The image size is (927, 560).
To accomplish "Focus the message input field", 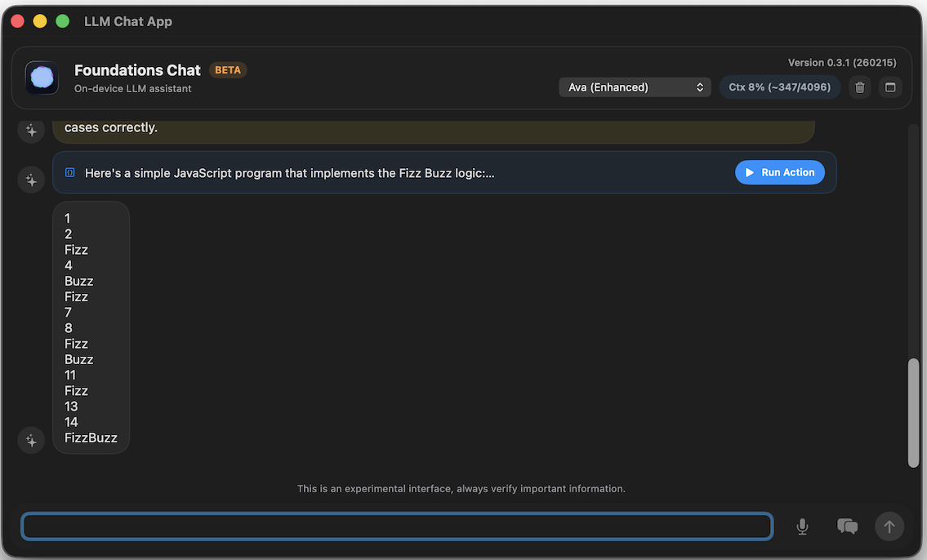I will click(397, 526).
